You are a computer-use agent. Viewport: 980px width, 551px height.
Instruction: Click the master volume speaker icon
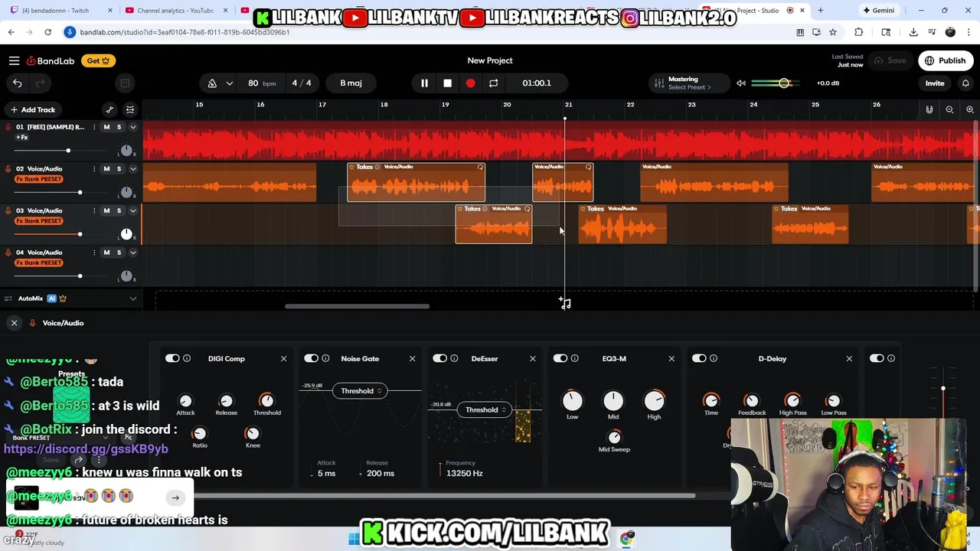[741, 83]
